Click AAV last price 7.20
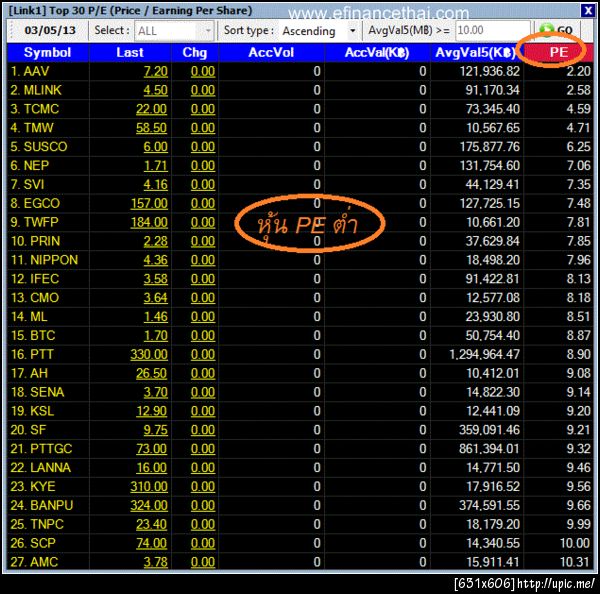The width and height of the screenshot is (600, 594). coord(156,71)
